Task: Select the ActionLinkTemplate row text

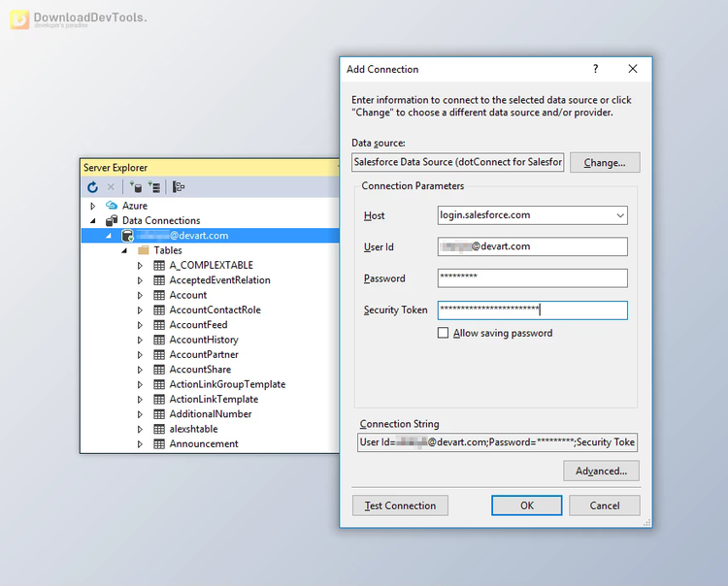Action: [214, 399]
